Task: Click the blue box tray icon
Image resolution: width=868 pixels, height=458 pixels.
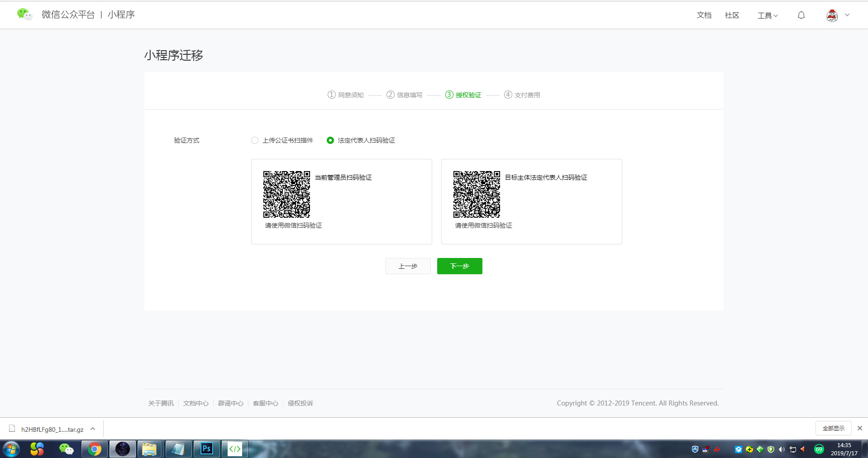Action: [x=739, y=449]
